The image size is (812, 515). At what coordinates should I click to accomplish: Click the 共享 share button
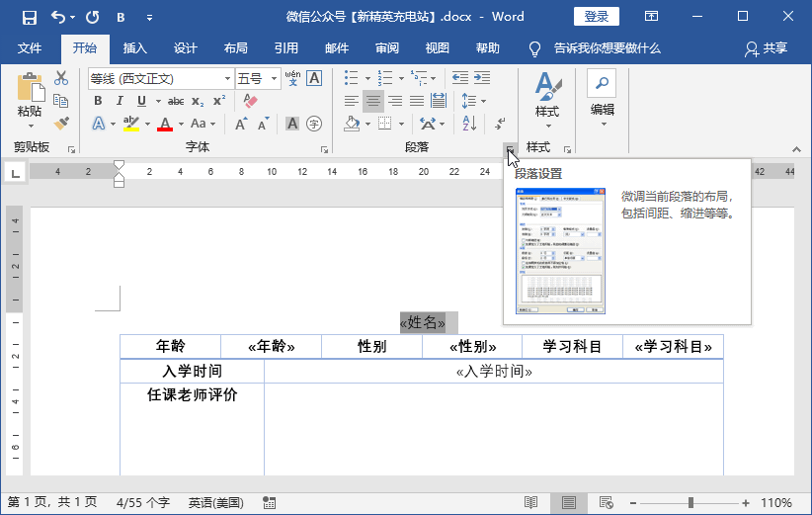tap(767, 48)
